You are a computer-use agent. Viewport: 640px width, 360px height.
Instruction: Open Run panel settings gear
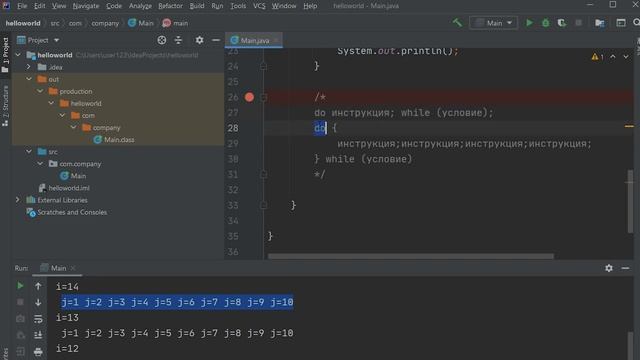(609, 268)
